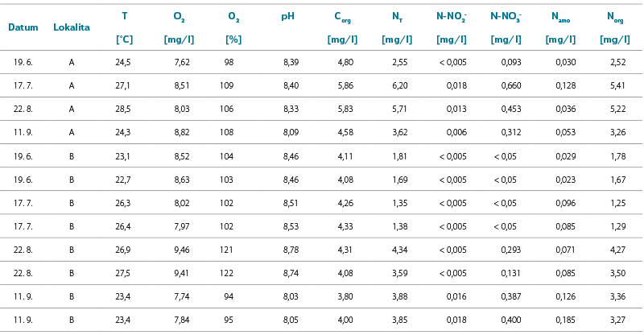644x335 pixels.
Task: Select the O2 [mg/l] column header
Action: (179, 27)
